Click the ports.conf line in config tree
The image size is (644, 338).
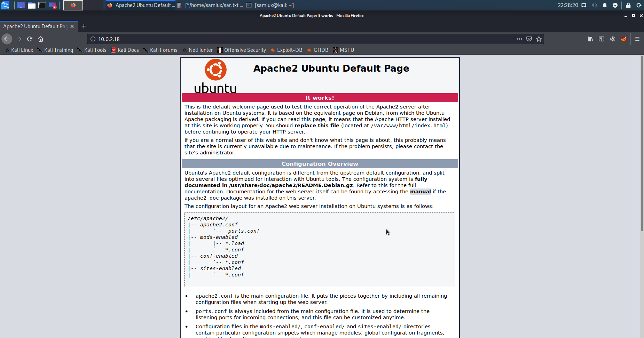point(244,231)
